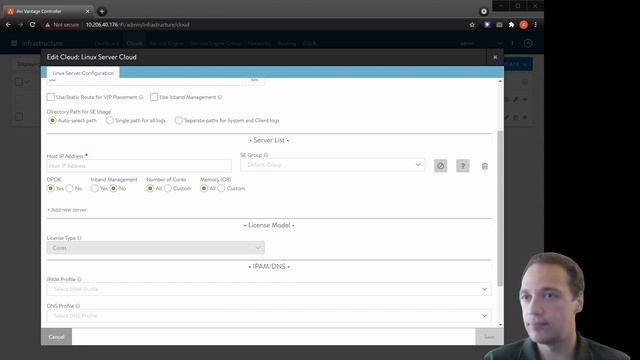Set DPDK to Yes

51,188
